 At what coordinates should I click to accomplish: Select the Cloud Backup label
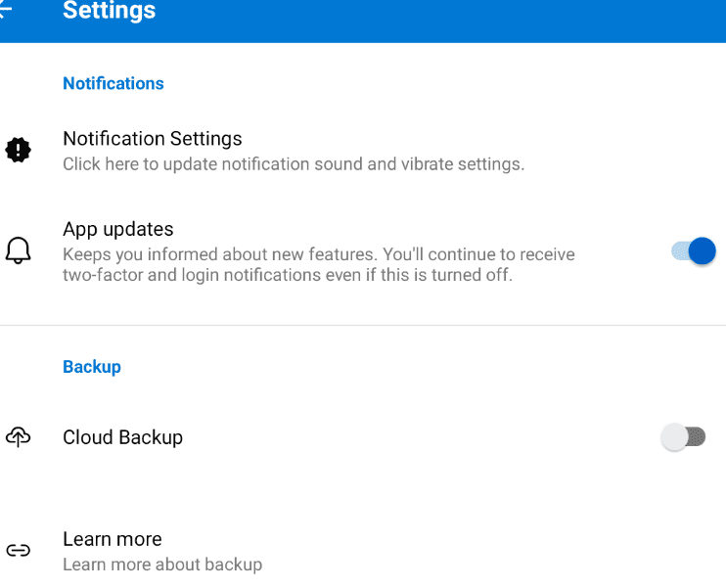click(122, 437)
